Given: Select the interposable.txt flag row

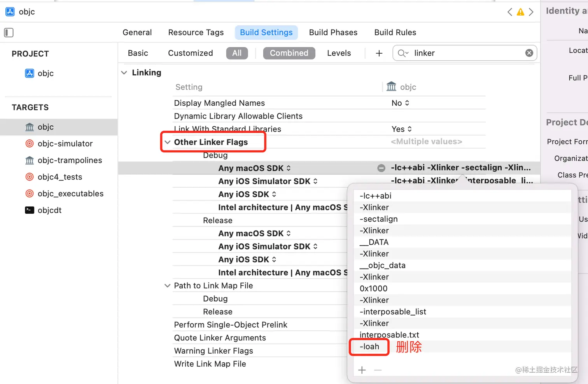Looking at the screenshot, I should point(463,335).
